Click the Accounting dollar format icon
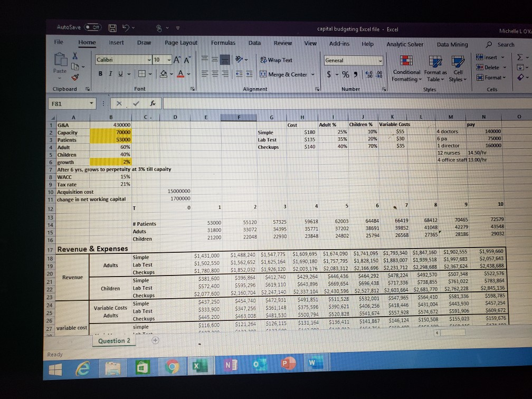Image resolution: width=532 pixels, height=399 pixels. (x=329, y=74)
